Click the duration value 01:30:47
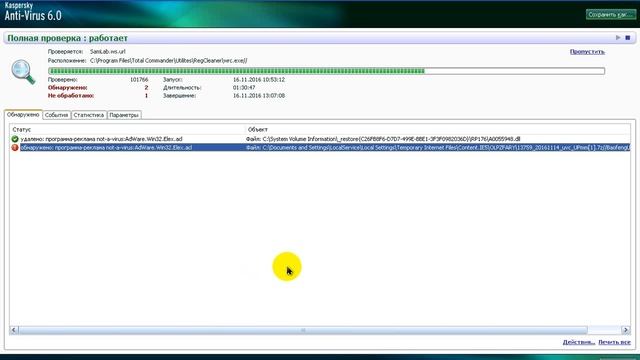Screen dimensions: 640x360 point(244,88)
